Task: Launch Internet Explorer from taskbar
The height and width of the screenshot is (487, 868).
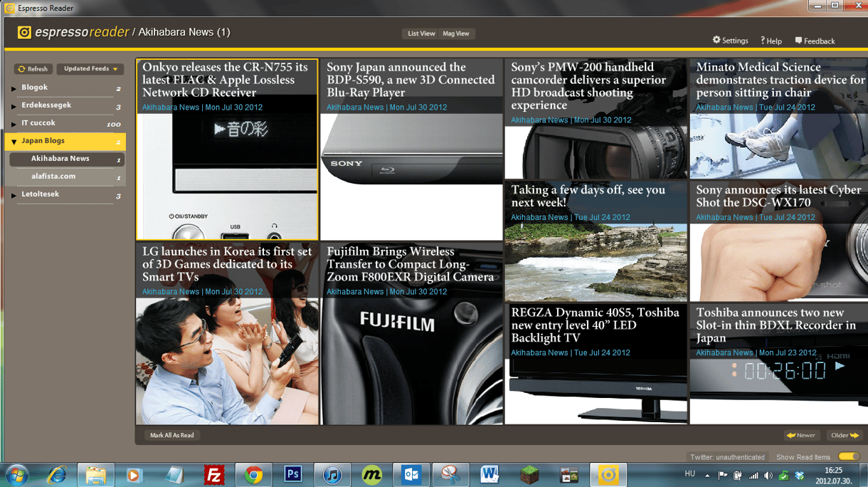Action: coord(56,474)
